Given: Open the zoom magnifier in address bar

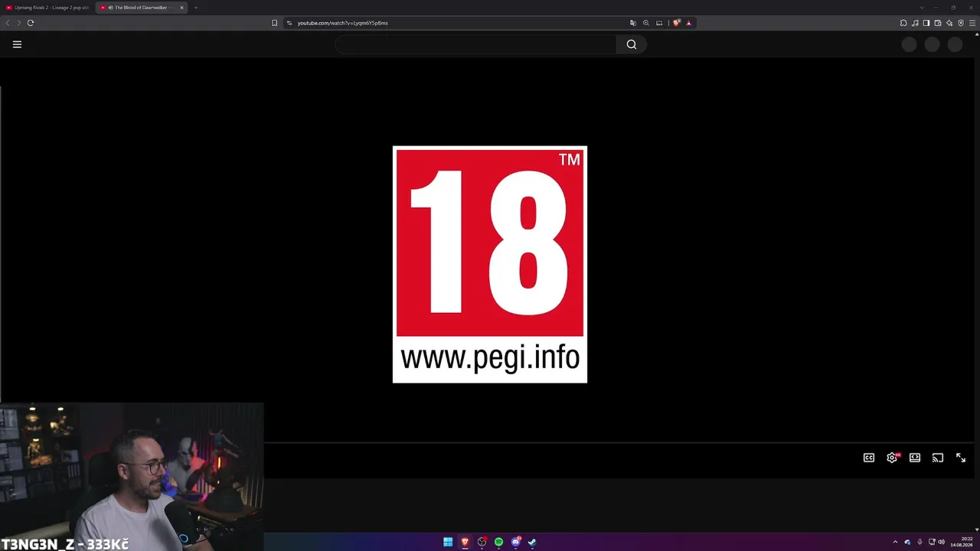Looking at the screenshot, I should [645, 23].
